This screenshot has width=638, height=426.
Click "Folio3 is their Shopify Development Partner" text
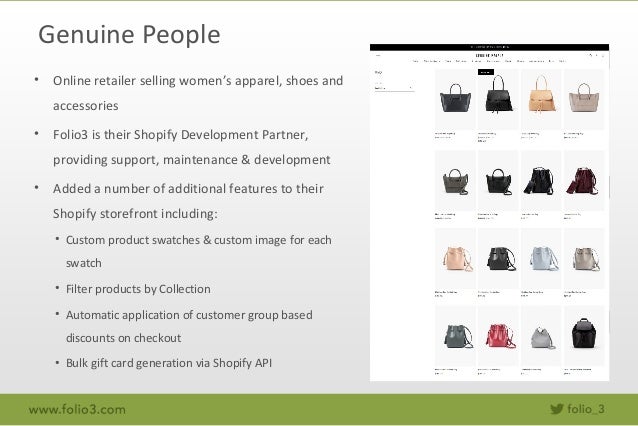180,135
